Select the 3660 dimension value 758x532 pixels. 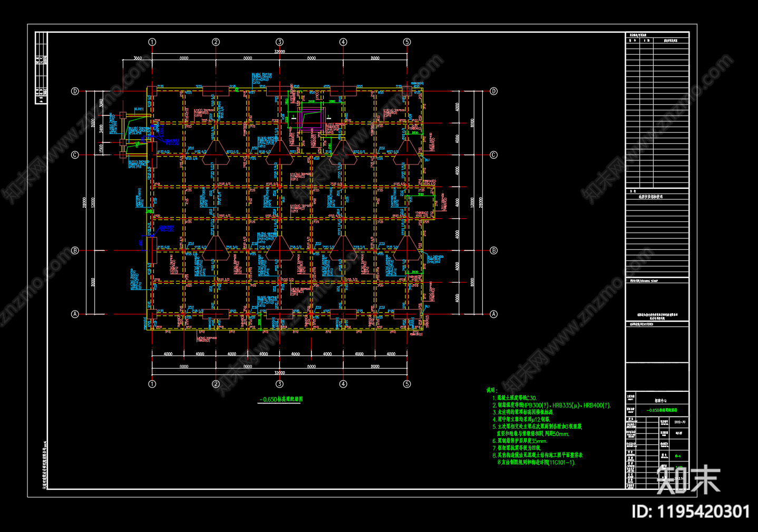click(138, 58)
